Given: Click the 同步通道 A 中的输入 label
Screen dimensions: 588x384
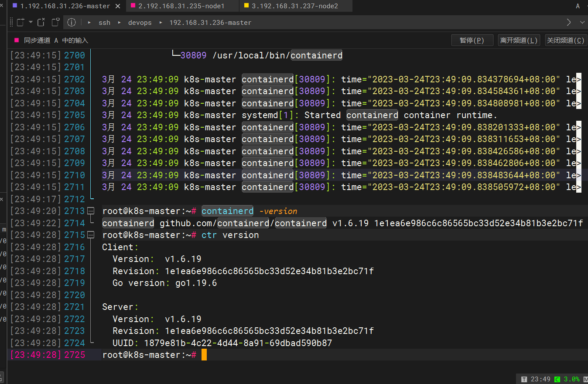Looking at the screenshot, I should (56, 40).
